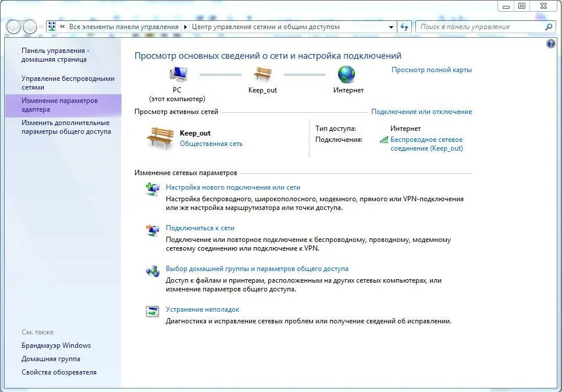Image resolution: width=562 pixels, height=392 pixels.
Task: Click 'Устранение неполадок' link
Action: coord(202,309)
